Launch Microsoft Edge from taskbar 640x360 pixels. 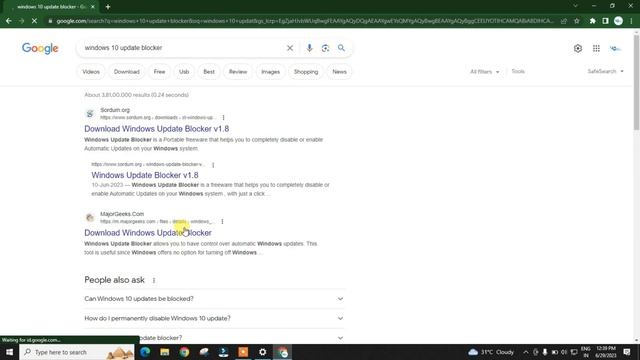tap(145, 352)
